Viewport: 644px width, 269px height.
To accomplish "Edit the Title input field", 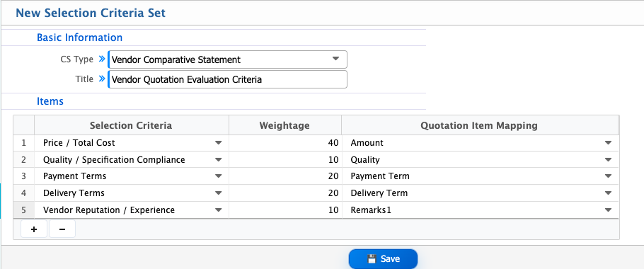I will tap(228, 79).
